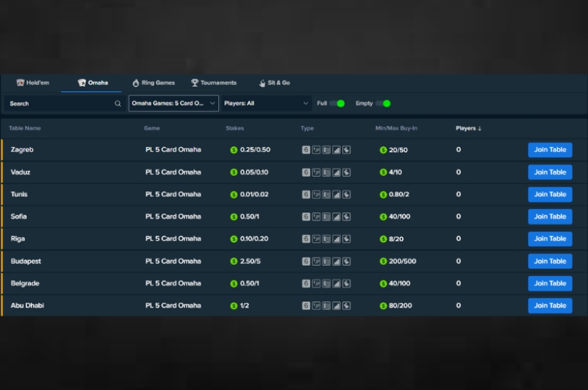The image size is (588, 390).
Task: Click the stairs chart icon in Belgrade row
Action: (x=337, y=284)
